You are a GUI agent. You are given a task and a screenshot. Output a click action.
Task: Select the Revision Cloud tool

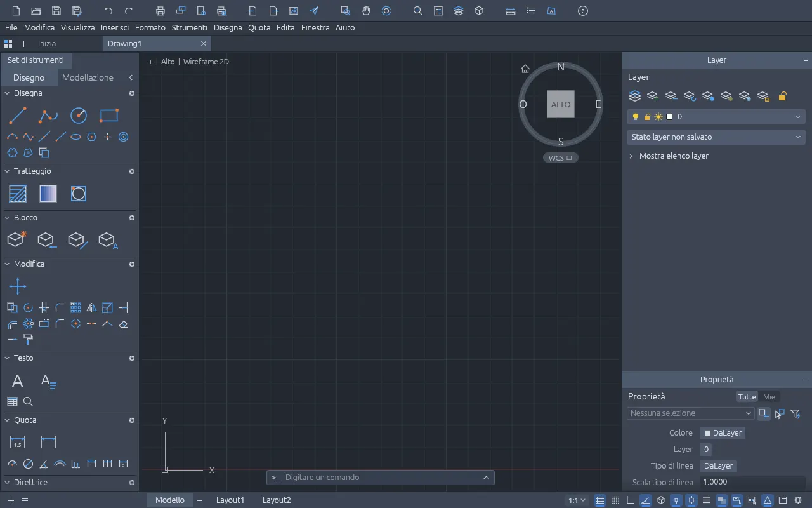point(12,152)
